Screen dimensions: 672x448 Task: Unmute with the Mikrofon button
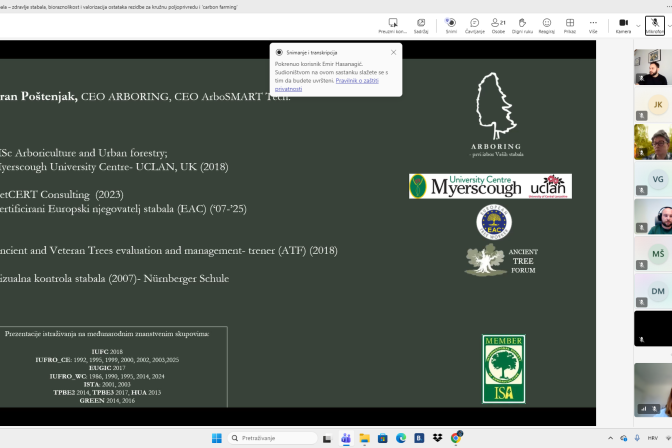click(654, 25)
